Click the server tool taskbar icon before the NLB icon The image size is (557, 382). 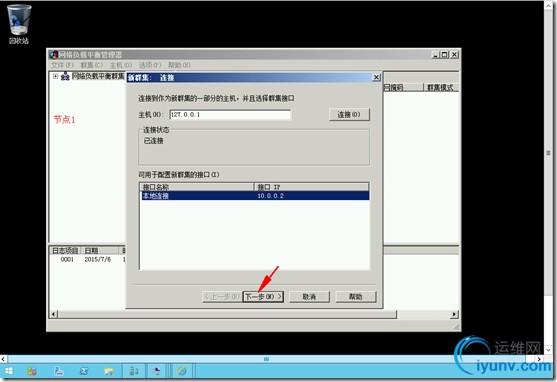click(x=134, y=371)
